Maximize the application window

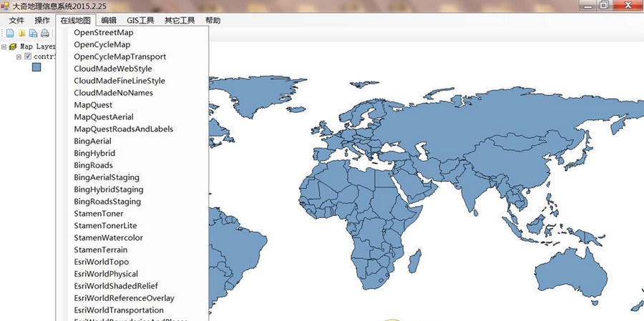(x=604, y=6)
